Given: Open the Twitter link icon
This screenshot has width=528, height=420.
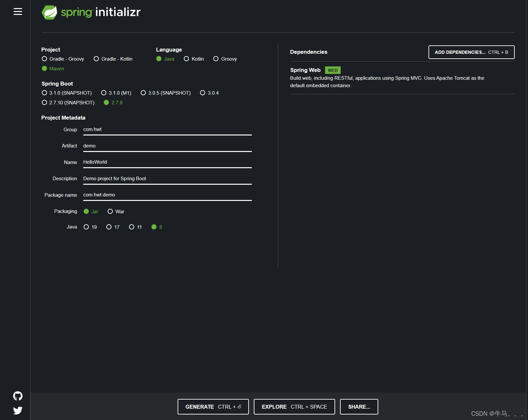Looking at the screenshot, I should [18, 410].
